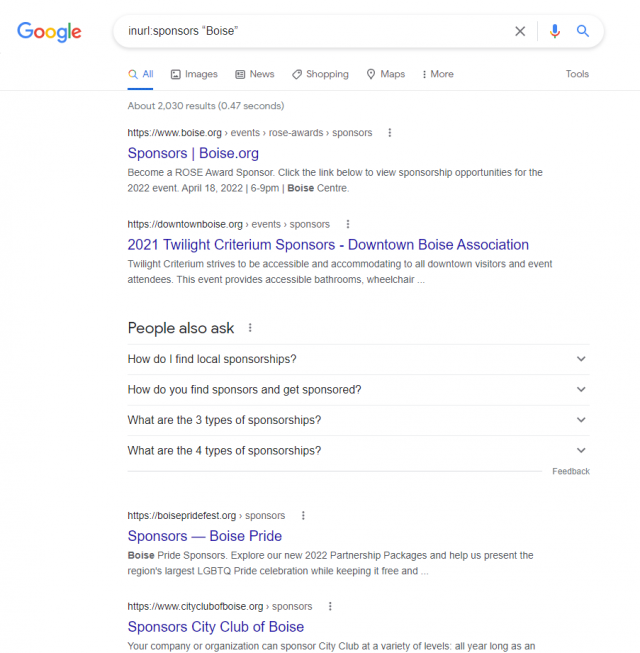Open the "Sponsors — Boise Pride" result link
The image size is (640, 653).
pos(205,536)
